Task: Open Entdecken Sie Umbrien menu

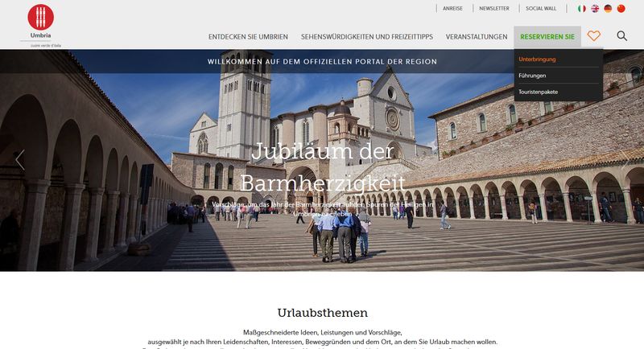Action: point(248,37)
